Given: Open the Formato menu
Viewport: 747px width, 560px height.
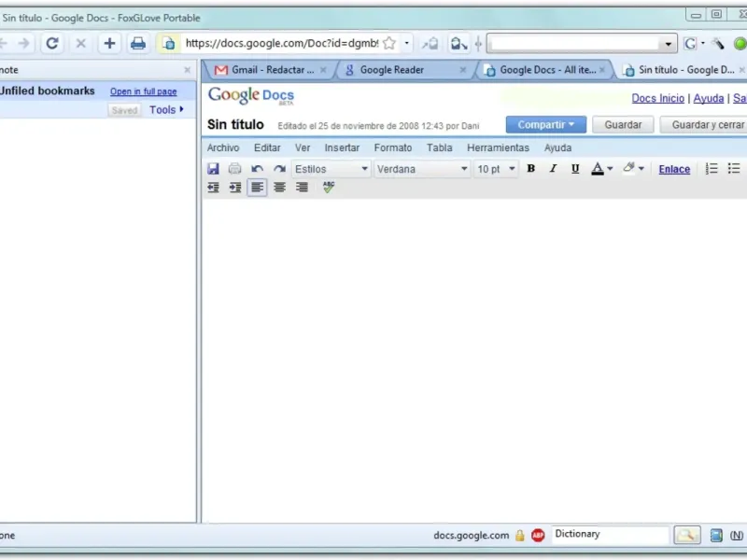Looking at the screenshot, I should [x=393, y=148].
